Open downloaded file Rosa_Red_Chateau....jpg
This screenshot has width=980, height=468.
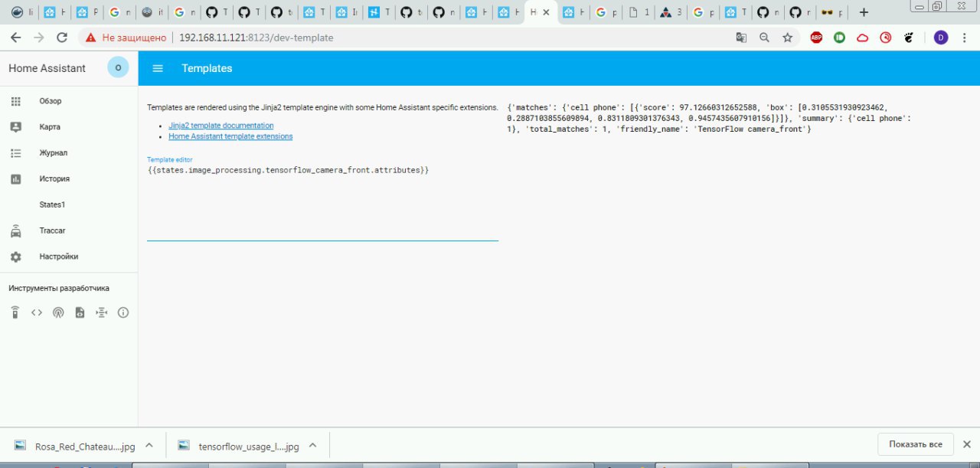[x=75, y=446]
